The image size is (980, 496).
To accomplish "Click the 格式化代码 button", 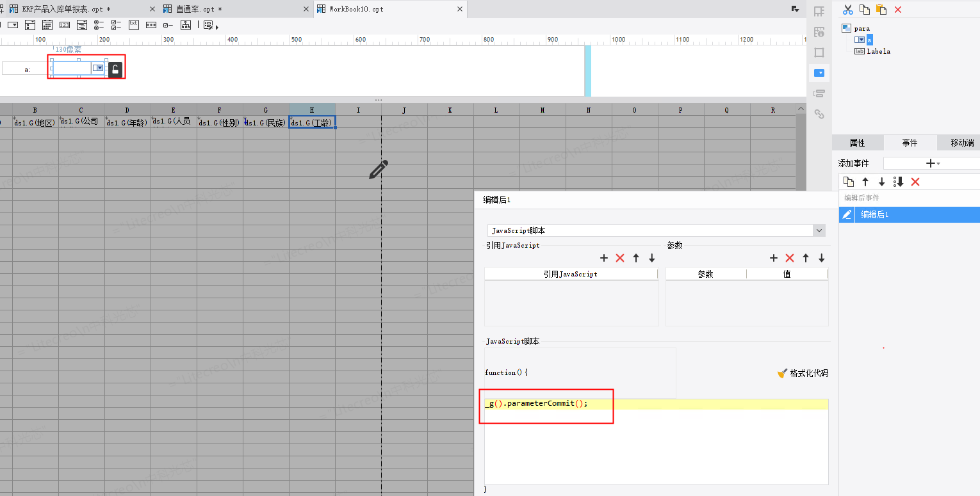I will coord(803,373).
